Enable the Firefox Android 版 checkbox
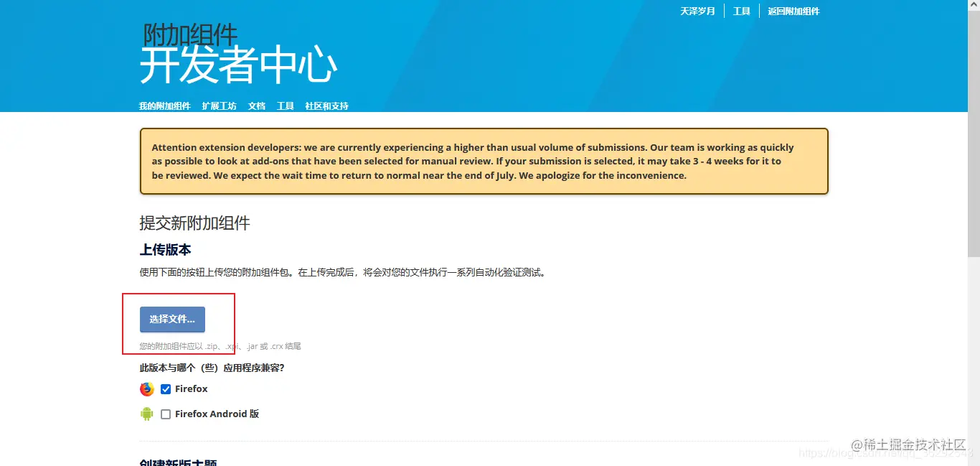 [166, 414]
